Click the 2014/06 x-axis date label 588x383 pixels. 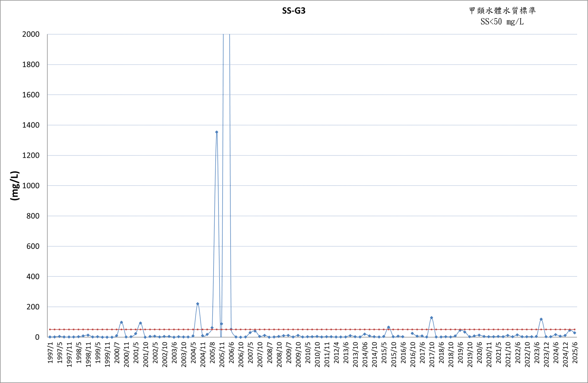coord(365,354)
